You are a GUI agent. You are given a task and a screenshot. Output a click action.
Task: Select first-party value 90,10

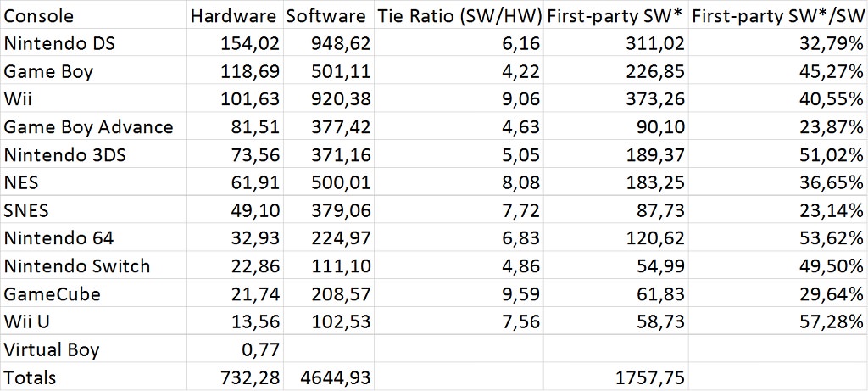[615, 126]
